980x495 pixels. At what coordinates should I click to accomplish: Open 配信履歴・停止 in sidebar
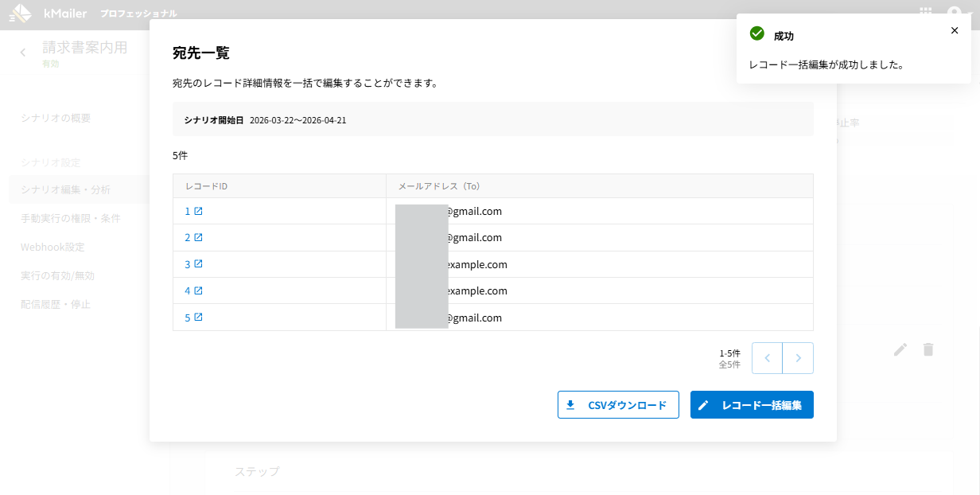tap(56, 304)
